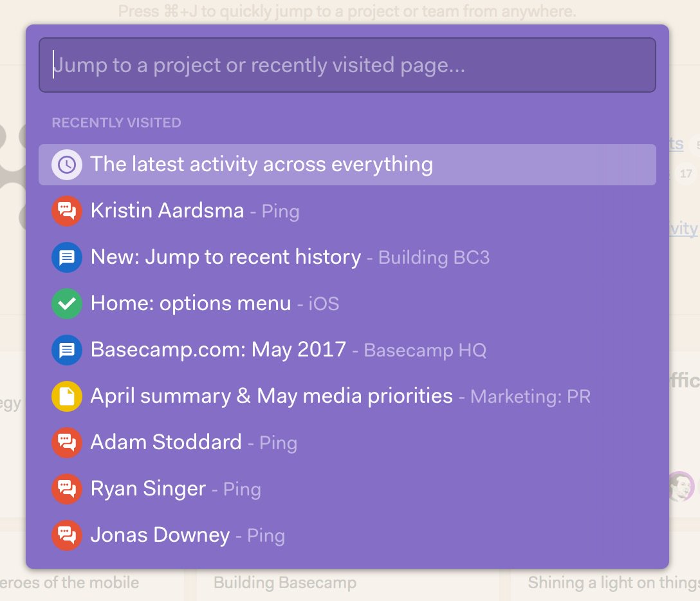
Task: Open the Jonas Downey ping row
Action: click(347, 535)
